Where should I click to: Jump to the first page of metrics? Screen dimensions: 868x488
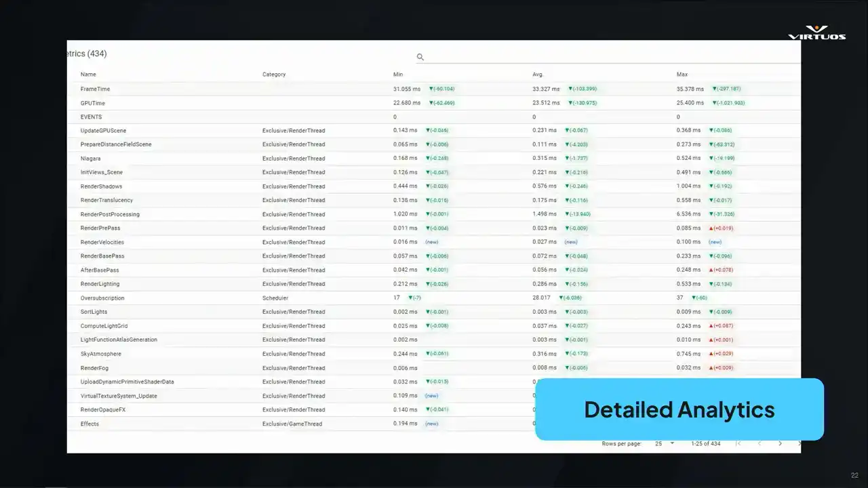(738, 443)
